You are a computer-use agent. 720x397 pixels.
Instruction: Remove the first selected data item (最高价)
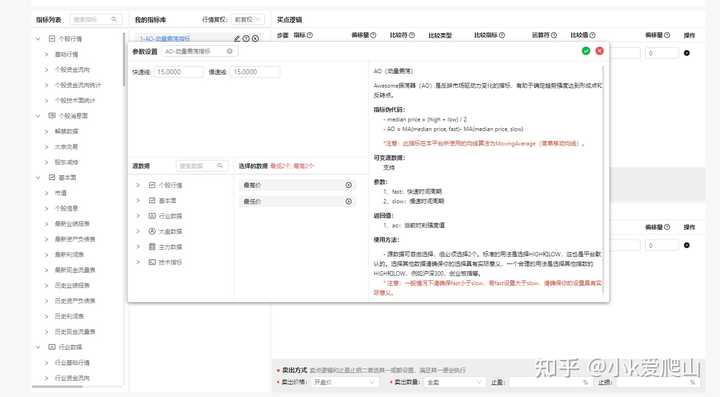tap(349, 185)
